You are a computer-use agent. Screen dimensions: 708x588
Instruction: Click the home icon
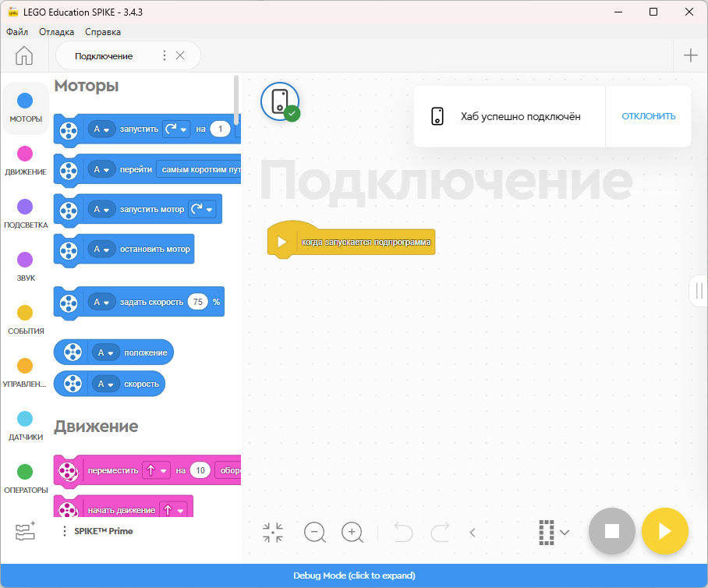pos(24,55)
